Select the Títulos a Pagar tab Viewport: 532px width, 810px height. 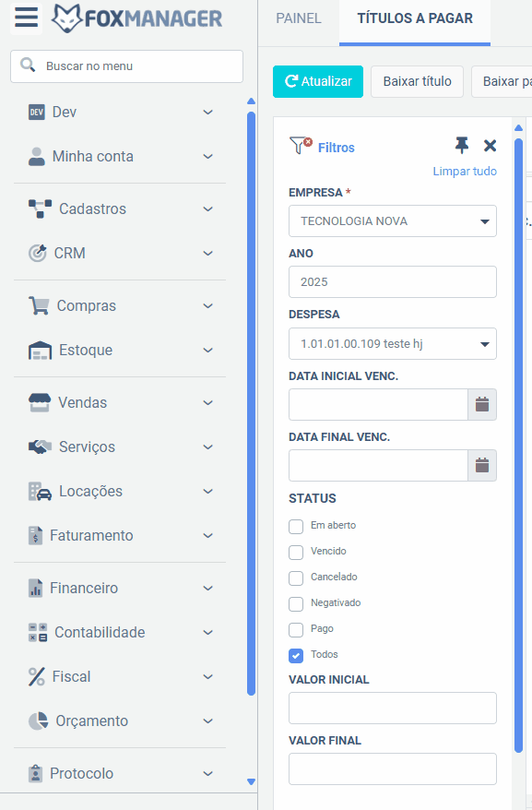pyautogui.click(x=415, y=18)
